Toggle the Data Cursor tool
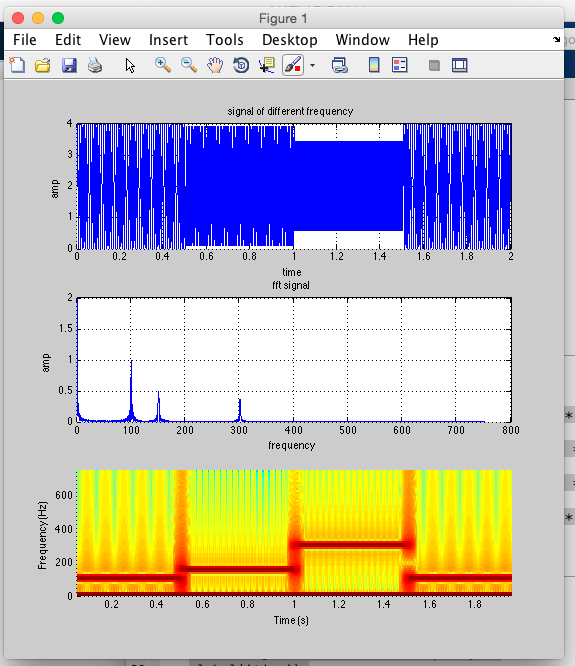 tap(267, 65)
